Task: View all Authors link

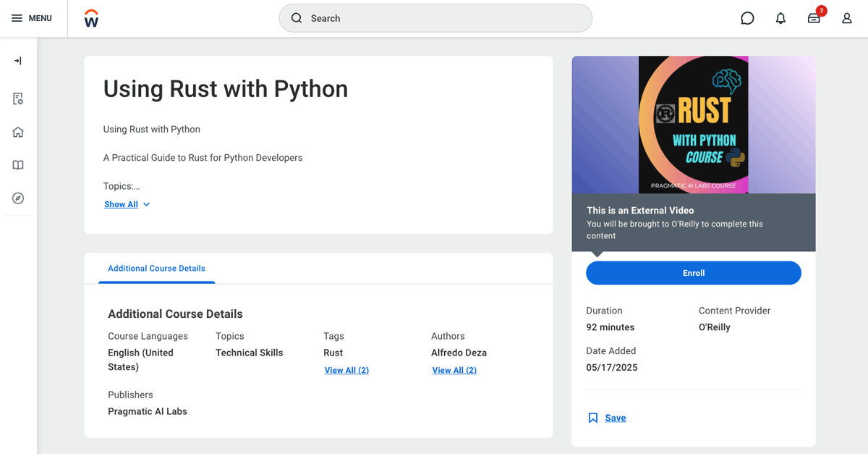Action: [454, 370]
